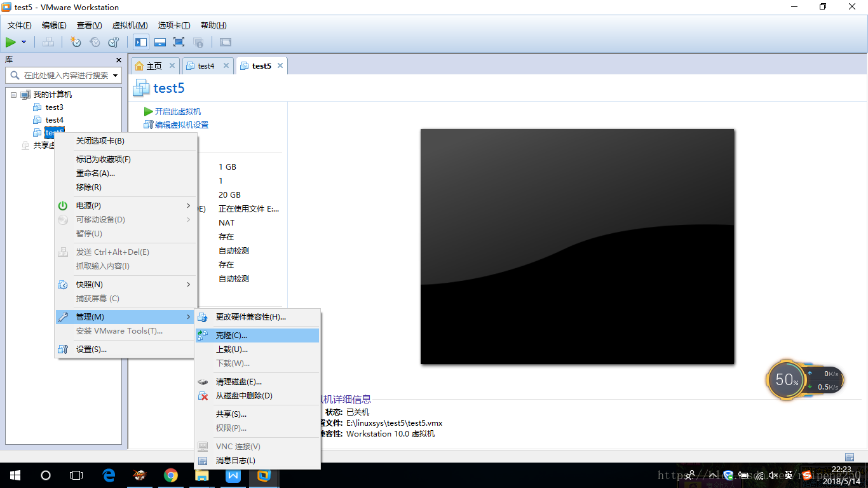Choose 克隆(C)... in submenu
Viewport: 868px width, 488px height.
pos(257,335)
